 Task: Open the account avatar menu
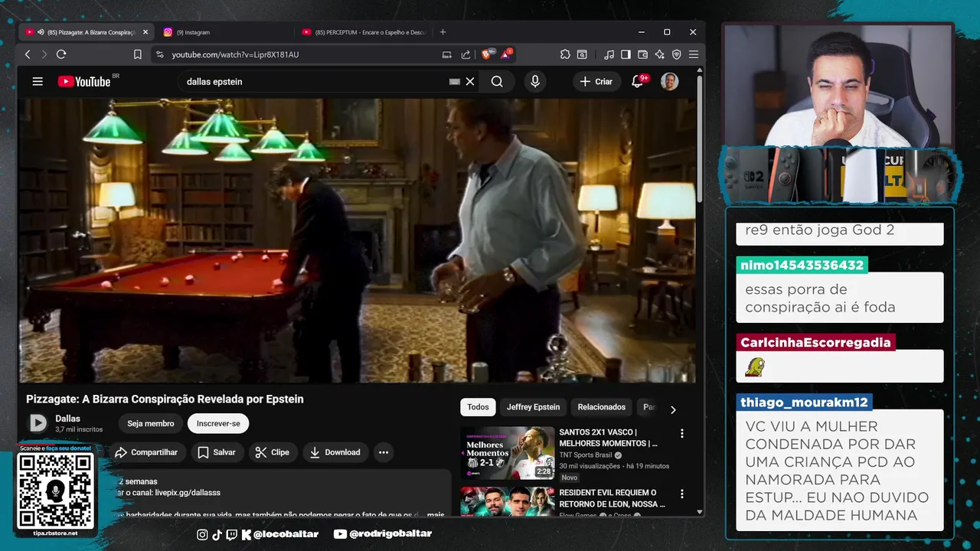tap(669, 81)
